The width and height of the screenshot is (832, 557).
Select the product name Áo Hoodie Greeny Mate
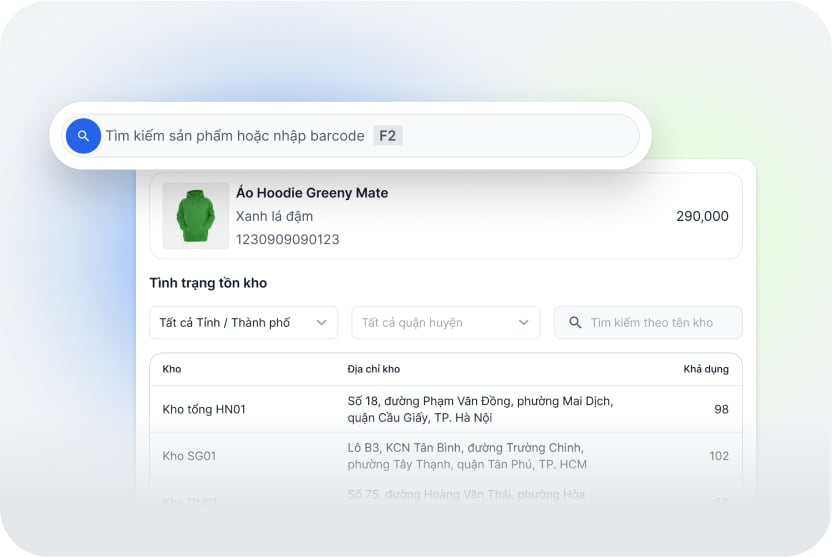point(312,193)
